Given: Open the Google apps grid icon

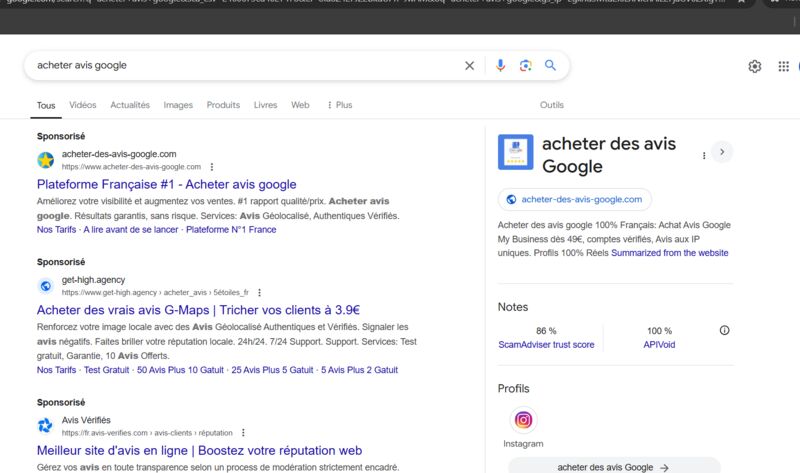Looking at the screenshot, I should pos(784,66).
